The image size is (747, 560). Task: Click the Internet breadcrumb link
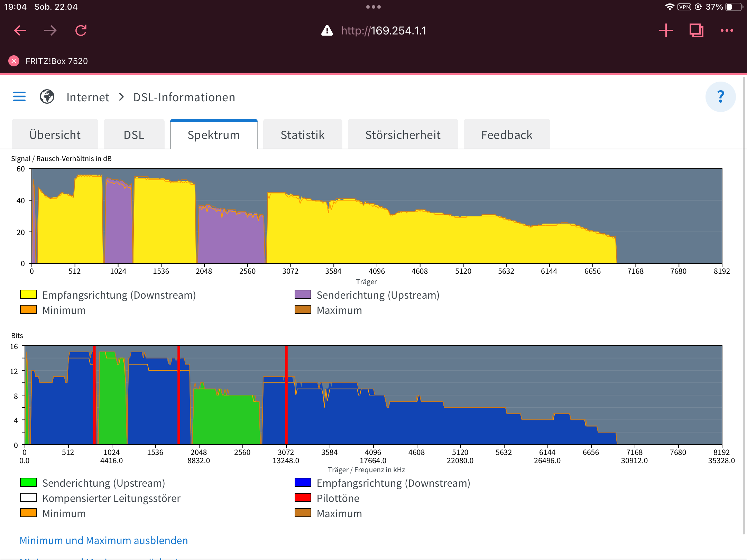pyautogui.click(x=88, y=97)
